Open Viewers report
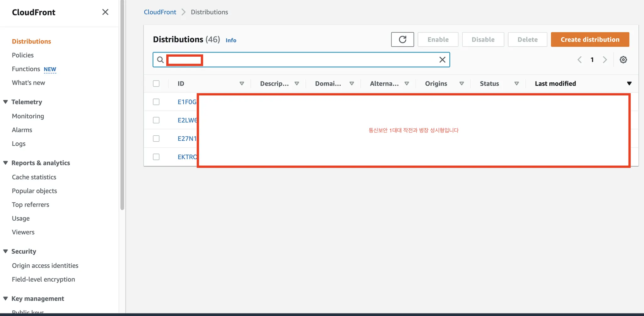Image resolution: width=644 pixels, height=316 pixels. pos(23,232)
